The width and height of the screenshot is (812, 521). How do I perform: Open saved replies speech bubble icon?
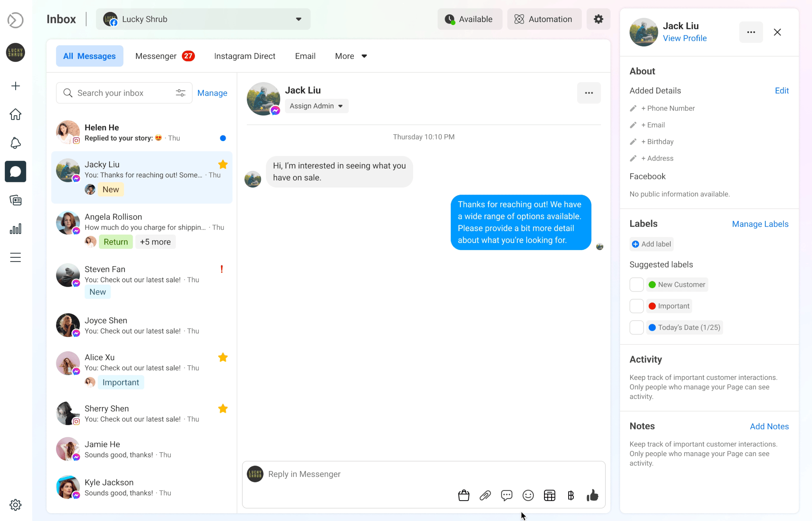click(x=507, y=495)
